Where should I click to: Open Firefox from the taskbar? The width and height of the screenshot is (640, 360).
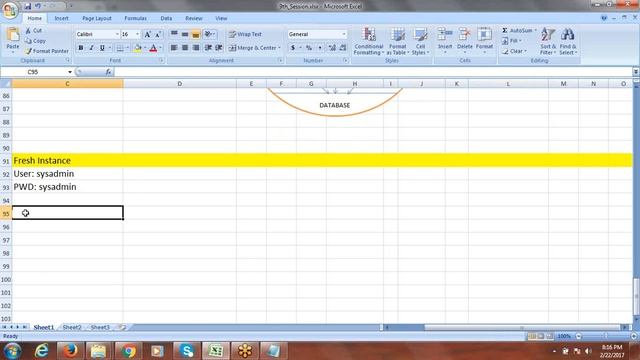70,351
